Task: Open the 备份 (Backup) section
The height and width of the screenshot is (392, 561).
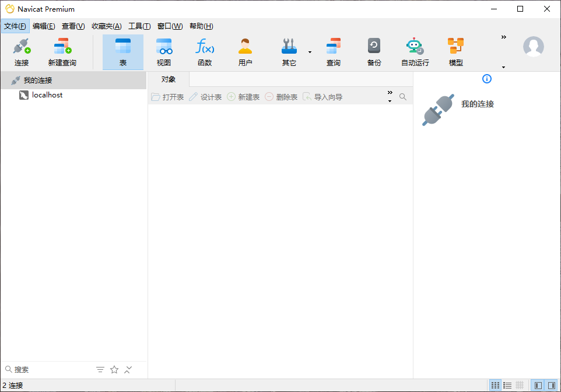Action: [374, 52]
